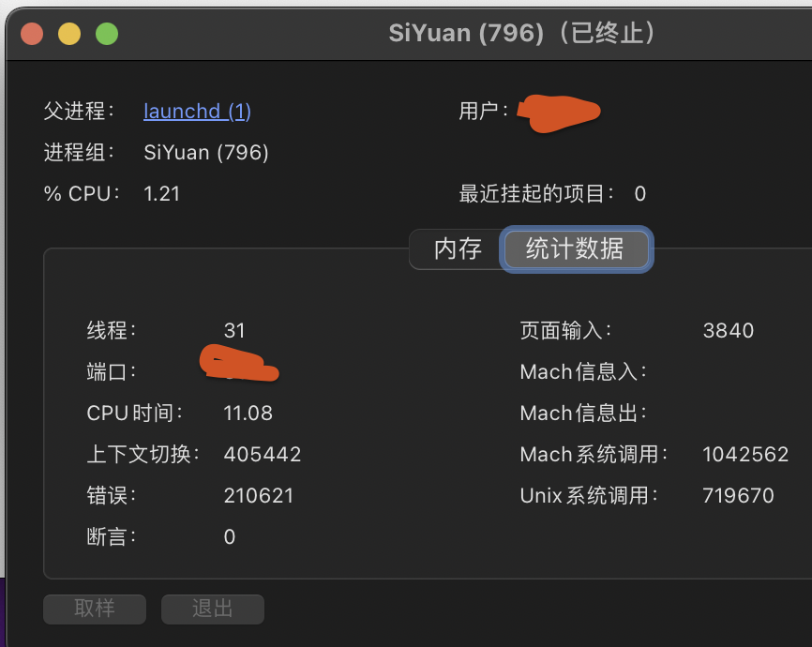Close the SiYuan info window
812x647 pixels.
click(30, 32)
